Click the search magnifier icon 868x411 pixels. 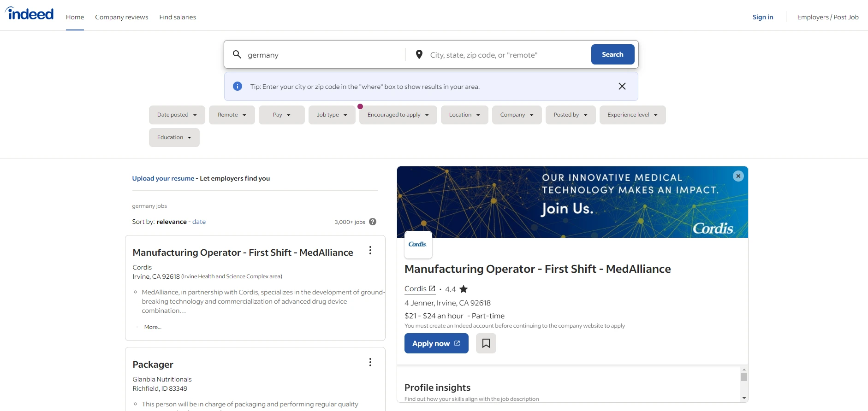pyautogui.click(x=237, y=54)
